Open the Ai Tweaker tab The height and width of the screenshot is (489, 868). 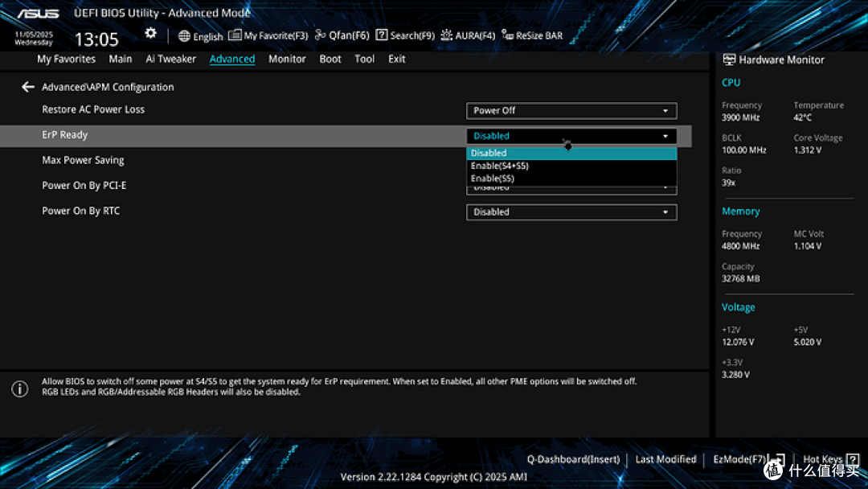(170, 59)
